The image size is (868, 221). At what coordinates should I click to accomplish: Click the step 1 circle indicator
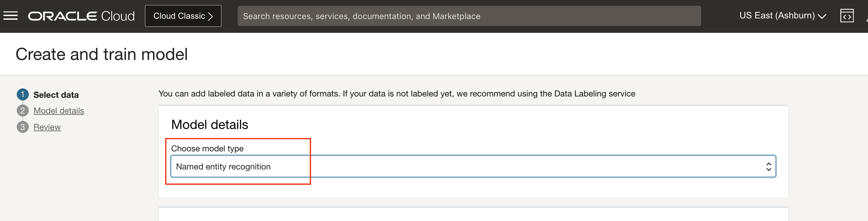22,94
